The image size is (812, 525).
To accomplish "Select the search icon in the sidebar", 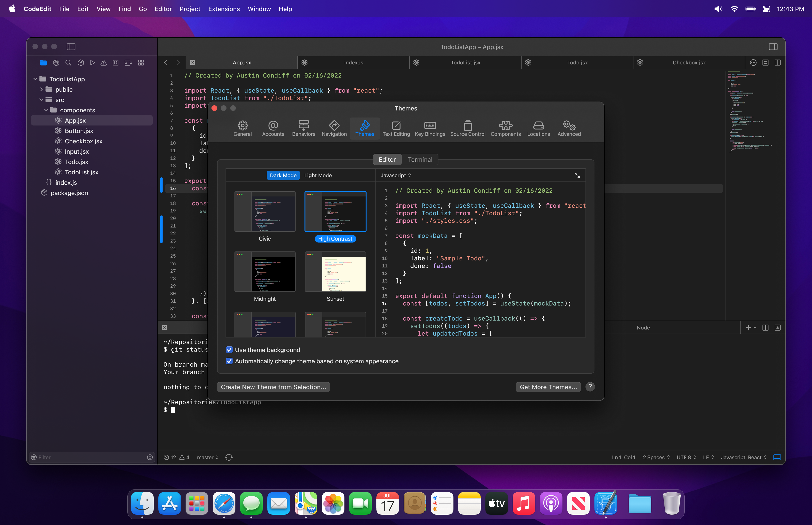I will [68, 63].
